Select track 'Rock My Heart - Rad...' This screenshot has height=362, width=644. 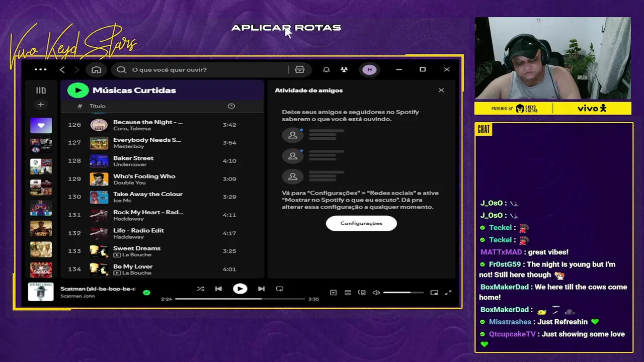[x=148, y=212]
